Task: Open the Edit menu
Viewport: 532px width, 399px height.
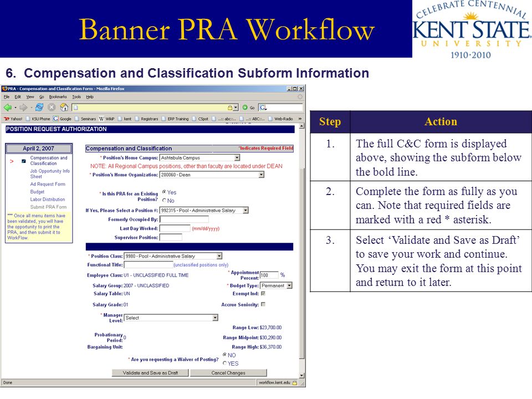Action: (x=18, y=96)
